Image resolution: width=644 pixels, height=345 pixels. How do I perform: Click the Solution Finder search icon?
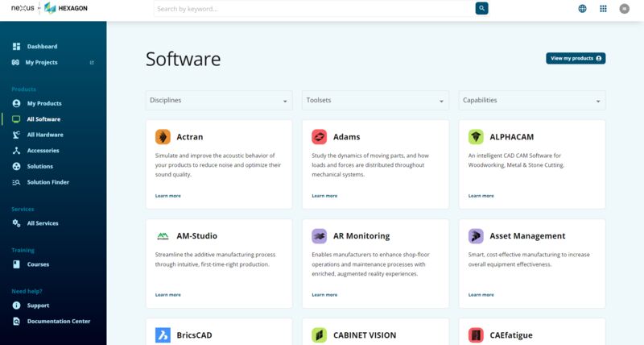pos(16,182)
